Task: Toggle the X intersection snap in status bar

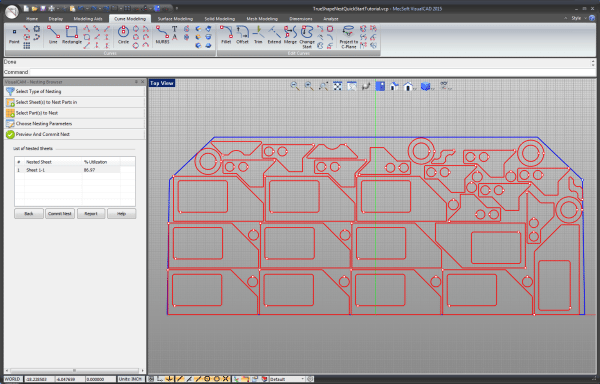Action: 226,379
